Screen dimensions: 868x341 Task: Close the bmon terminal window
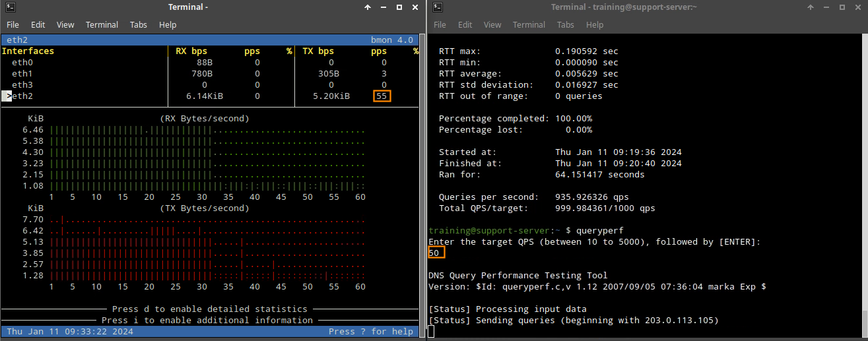pyautogui.click(x=414, y=7)
